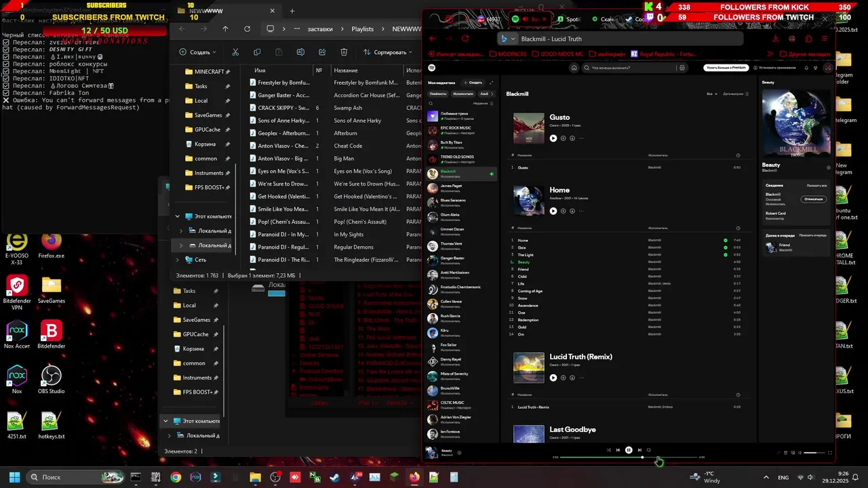The image size is (868, 488).
Task: Enter Spotify full screen mode
Action: tap(830, 453)
